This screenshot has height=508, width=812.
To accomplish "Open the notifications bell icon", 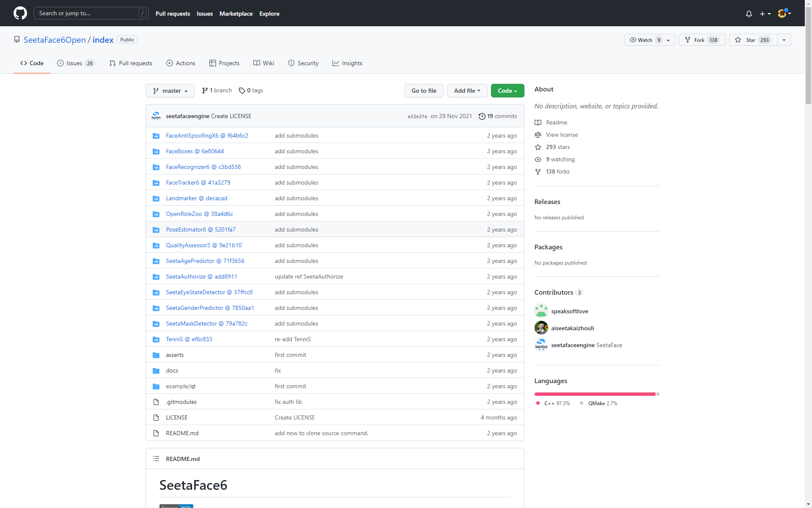I will 749,14.
